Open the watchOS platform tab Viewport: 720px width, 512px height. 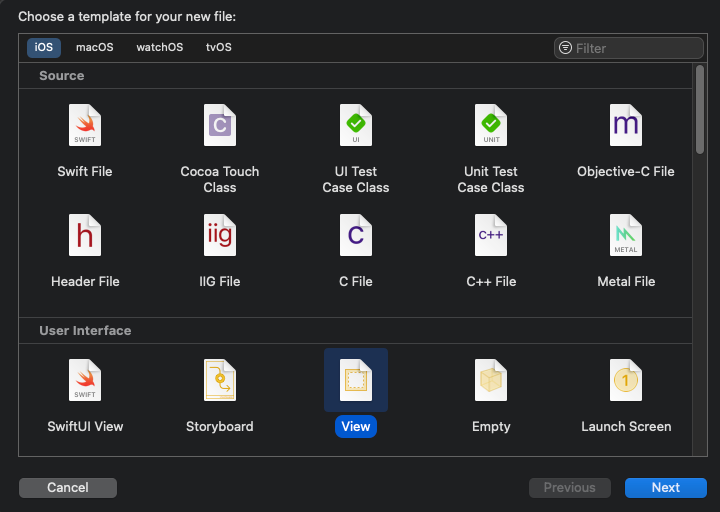160,47
